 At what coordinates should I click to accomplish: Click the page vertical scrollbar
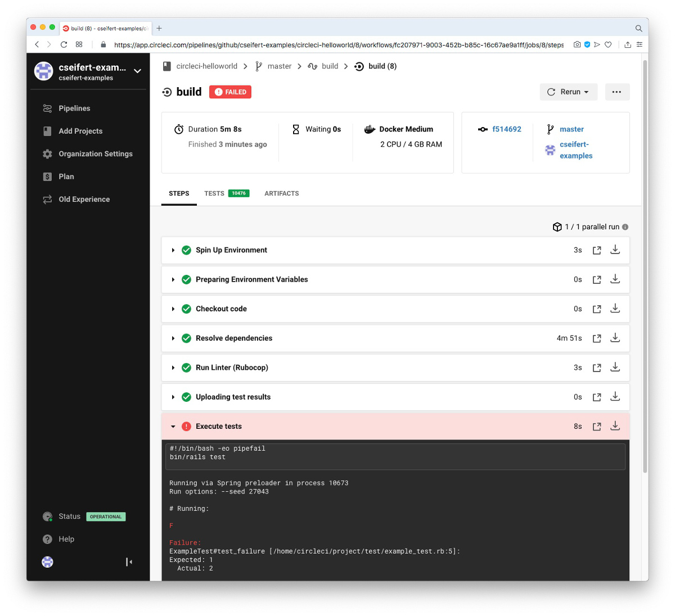[645, 265]
